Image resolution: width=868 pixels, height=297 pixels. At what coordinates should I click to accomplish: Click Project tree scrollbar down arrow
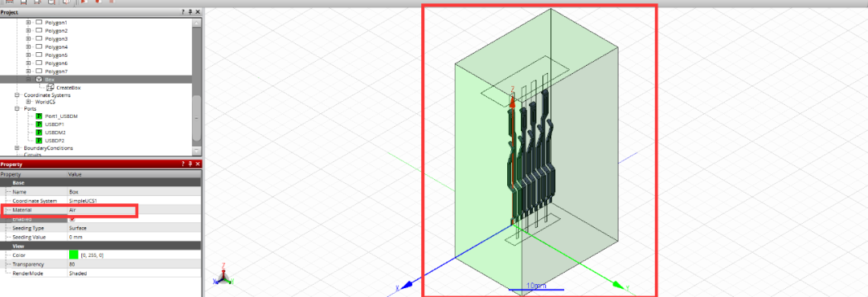tap(197, 151)
